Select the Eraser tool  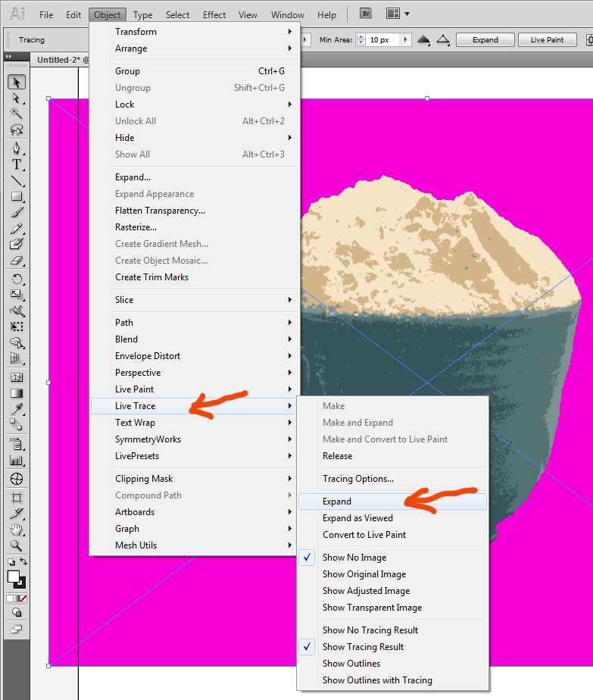point(16,261)
